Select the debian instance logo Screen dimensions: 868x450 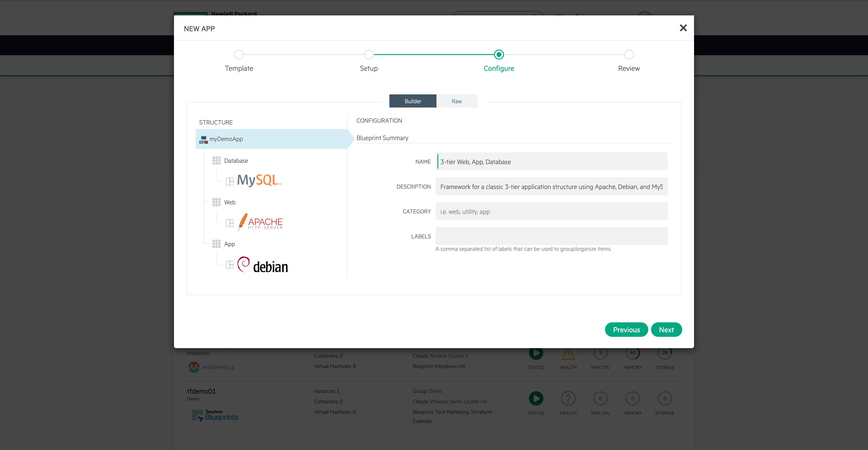pos(263,265)
